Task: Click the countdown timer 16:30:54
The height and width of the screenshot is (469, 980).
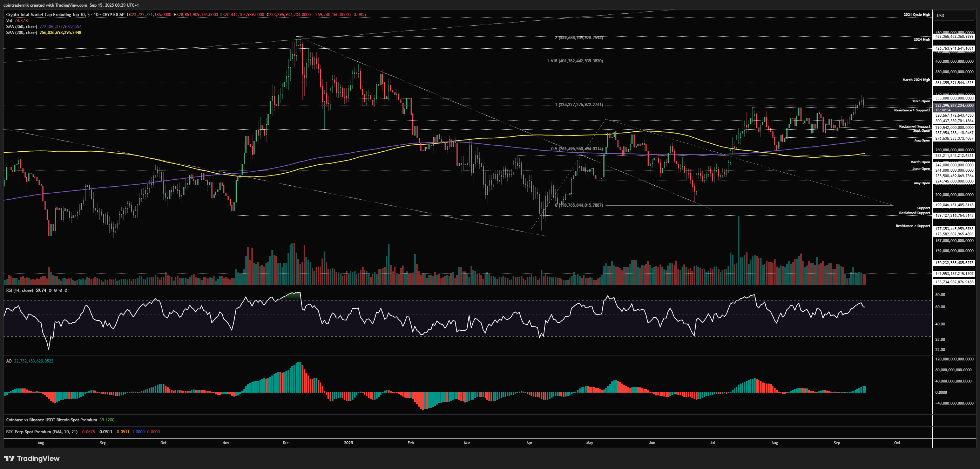Action: point(943,110)
